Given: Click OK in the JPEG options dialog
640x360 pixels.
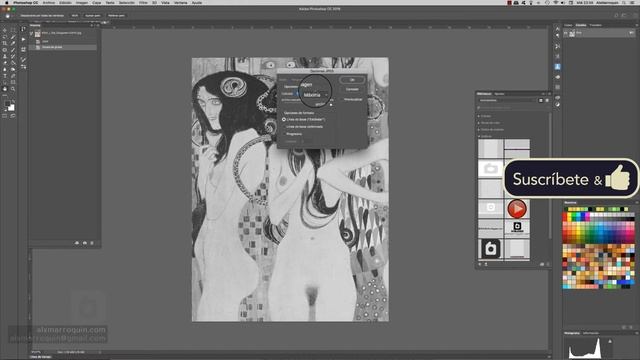Looking at the screenshot, I should (x=352, y=80).
